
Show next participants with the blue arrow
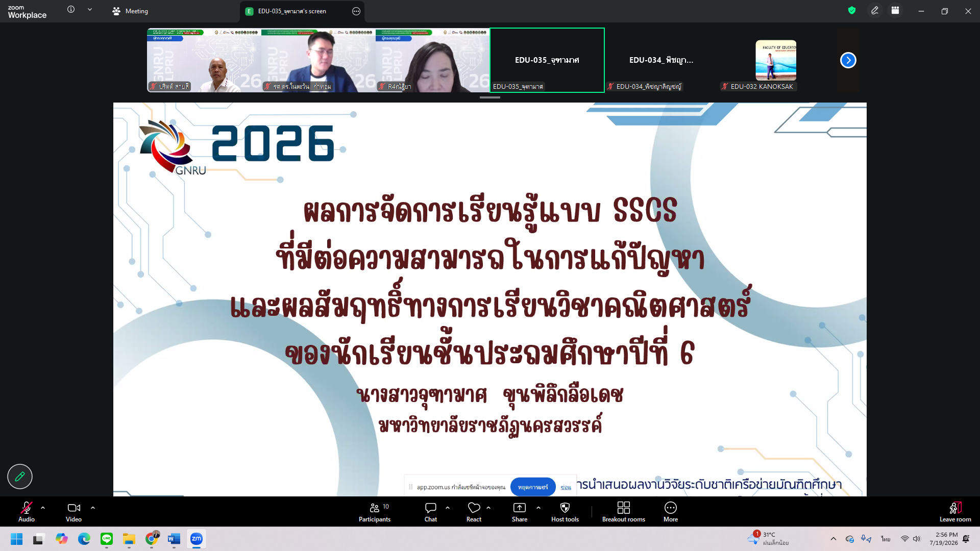click(x=848, y=60)
